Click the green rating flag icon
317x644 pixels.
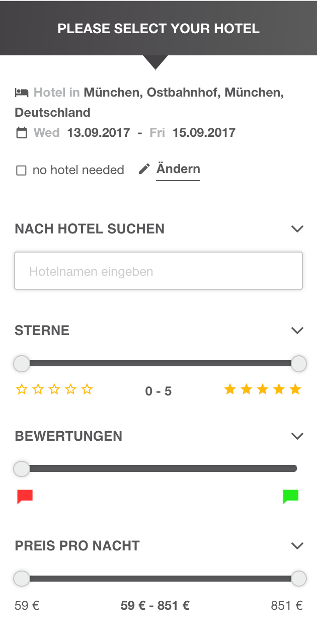(291, 496)
